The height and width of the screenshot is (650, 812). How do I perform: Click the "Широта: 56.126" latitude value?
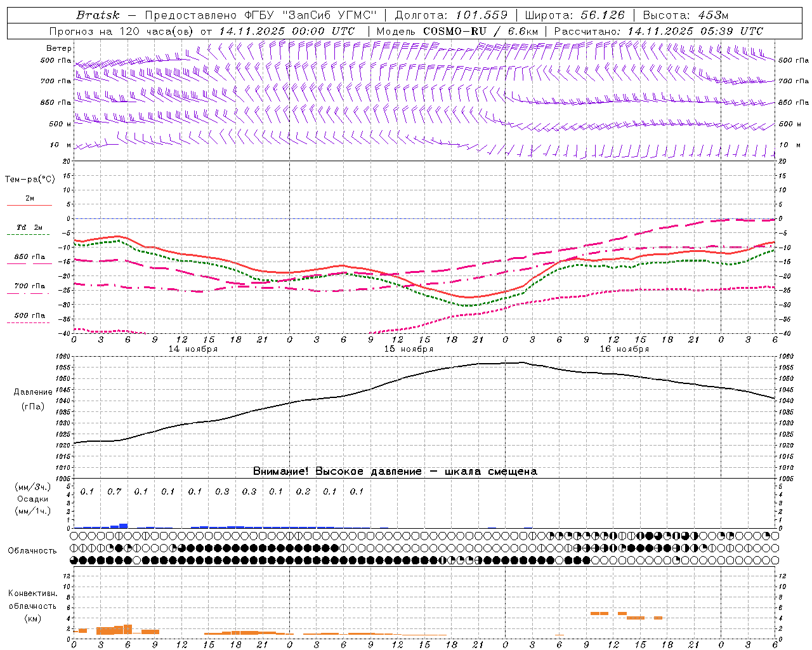(573, 15)
